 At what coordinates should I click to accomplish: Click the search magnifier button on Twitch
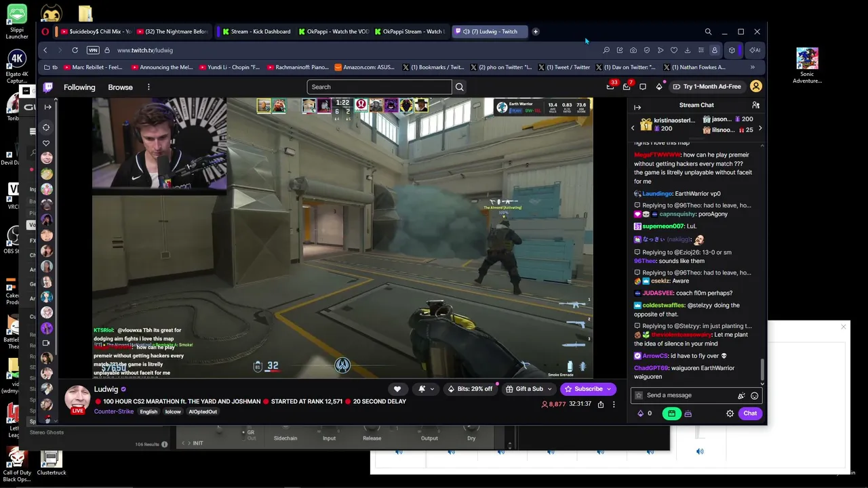coord(460,87)
